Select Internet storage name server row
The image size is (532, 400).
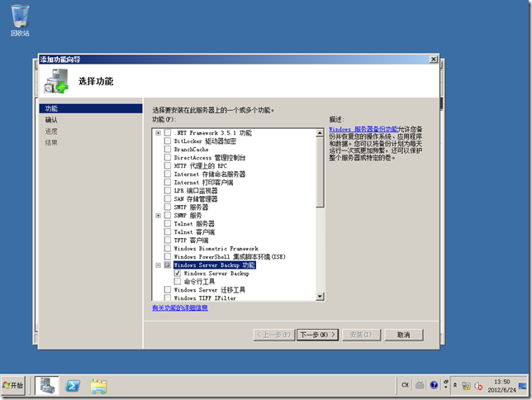(210, 174)
